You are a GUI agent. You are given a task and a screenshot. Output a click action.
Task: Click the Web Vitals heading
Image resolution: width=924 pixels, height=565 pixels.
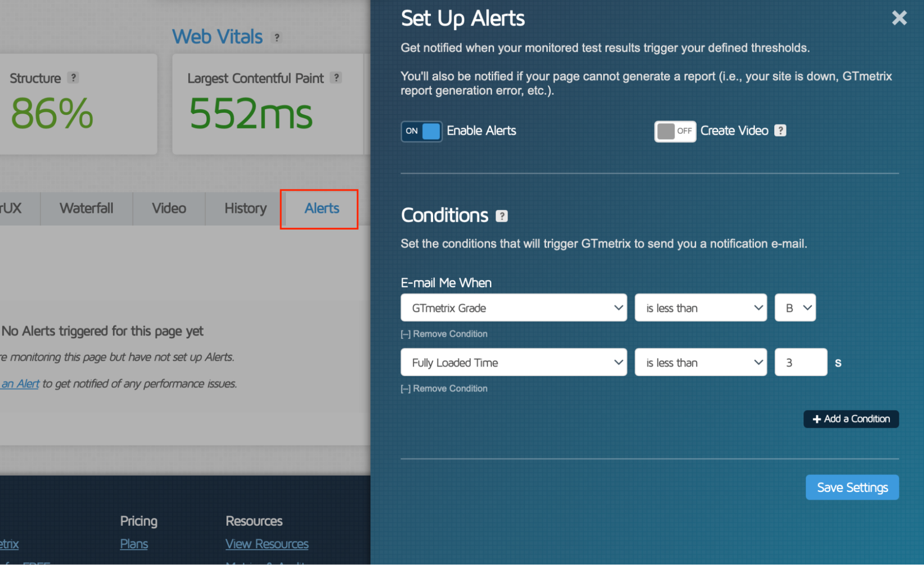click(x=217, y=36)
